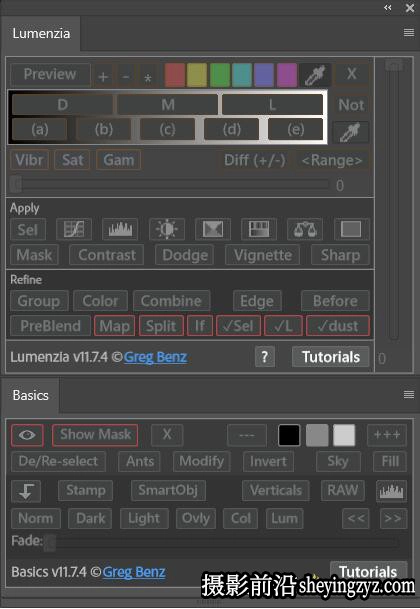This screenshot has height=609, width=420.
Task: Select zone (a) mask button
Action: [x=40, y=129]
